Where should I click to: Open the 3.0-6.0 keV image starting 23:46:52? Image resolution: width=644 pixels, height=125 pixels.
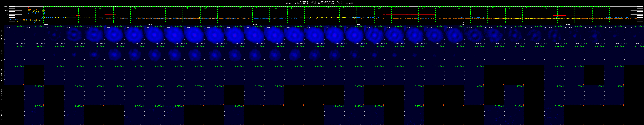point(234,35)
